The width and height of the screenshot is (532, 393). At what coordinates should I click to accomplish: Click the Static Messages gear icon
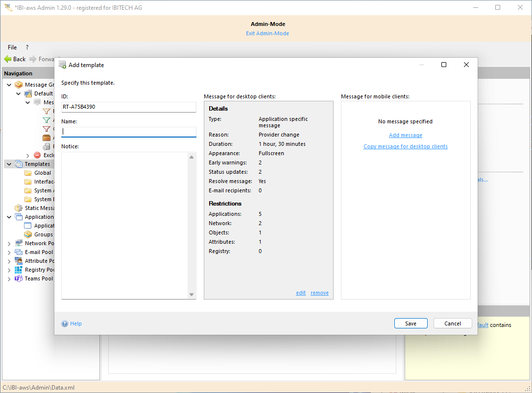(x=19, y=208)
